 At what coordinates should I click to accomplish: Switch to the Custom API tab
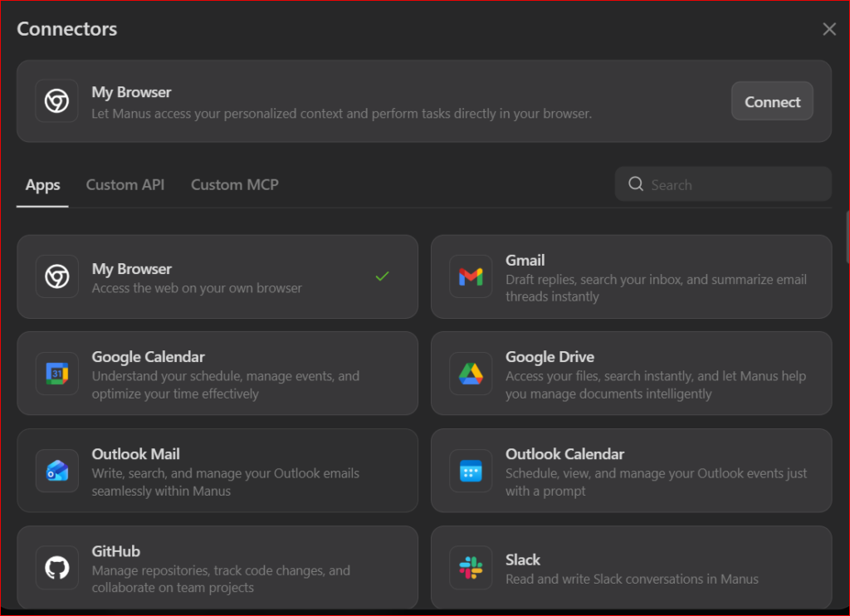tap(125, 184)
